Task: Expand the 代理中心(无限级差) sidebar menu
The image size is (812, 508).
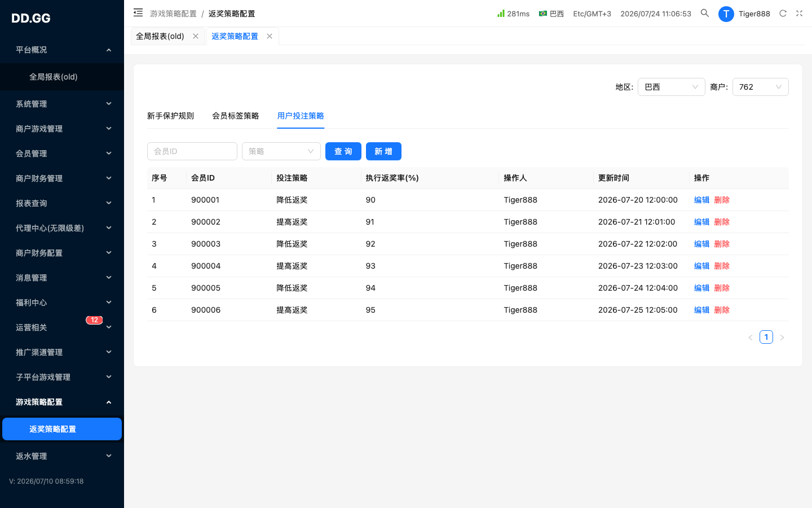Action: pos(62,228)
